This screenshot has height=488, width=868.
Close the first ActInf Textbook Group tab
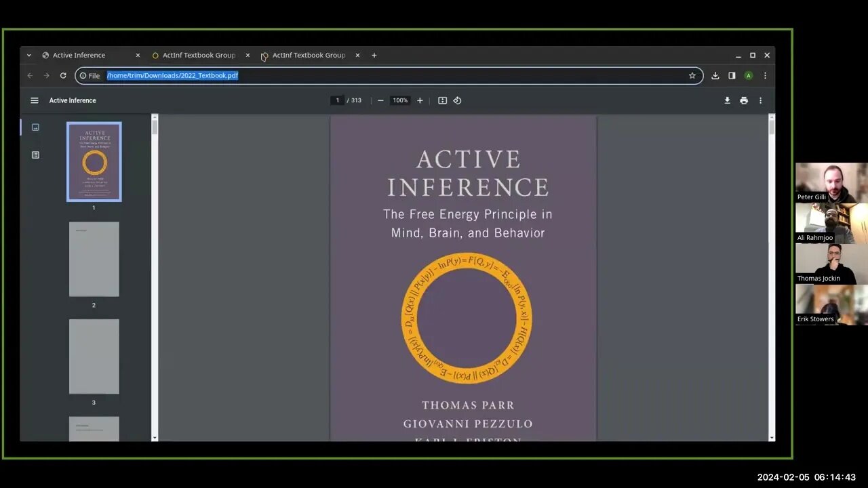(248, 55)
